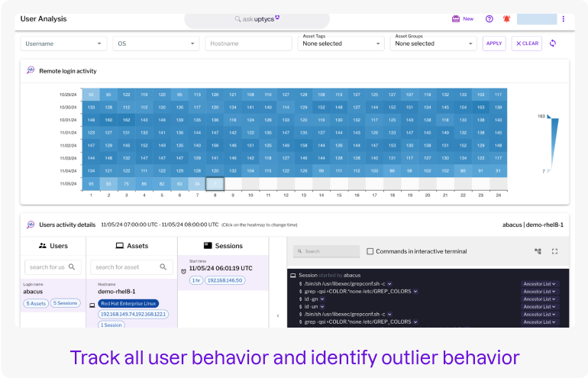Open the Username dropdown filter
This screenshot has width=588, height=378.
pyautogui.click(x=63, y=44)
